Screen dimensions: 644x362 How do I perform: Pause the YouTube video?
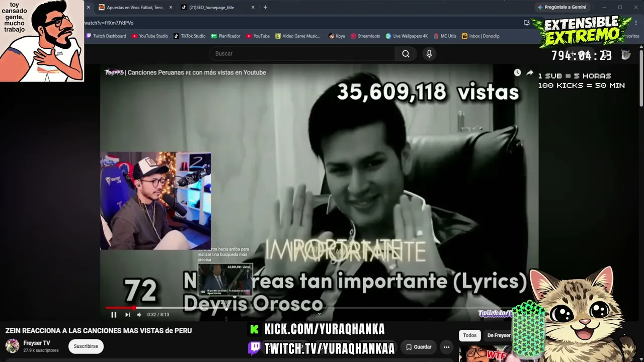(114, 315)
